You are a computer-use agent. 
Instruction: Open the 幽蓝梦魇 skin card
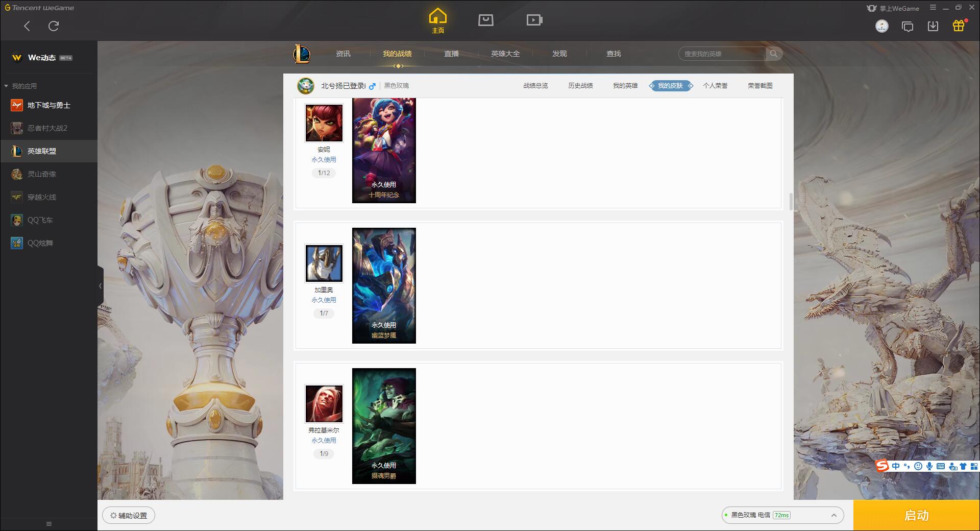pyautogui.click(x=384, y=285)
